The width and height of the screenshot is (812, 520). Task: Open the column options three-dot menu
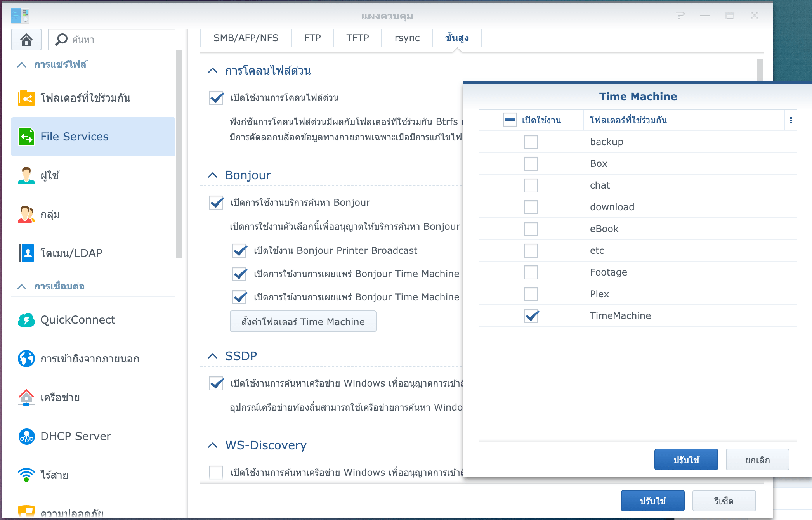coord(791,120)
